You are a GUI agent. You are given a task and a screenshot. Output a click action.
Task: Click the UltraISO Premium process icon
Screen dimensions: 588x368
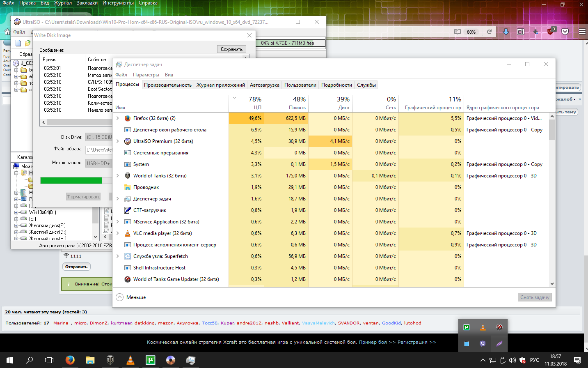128,141
